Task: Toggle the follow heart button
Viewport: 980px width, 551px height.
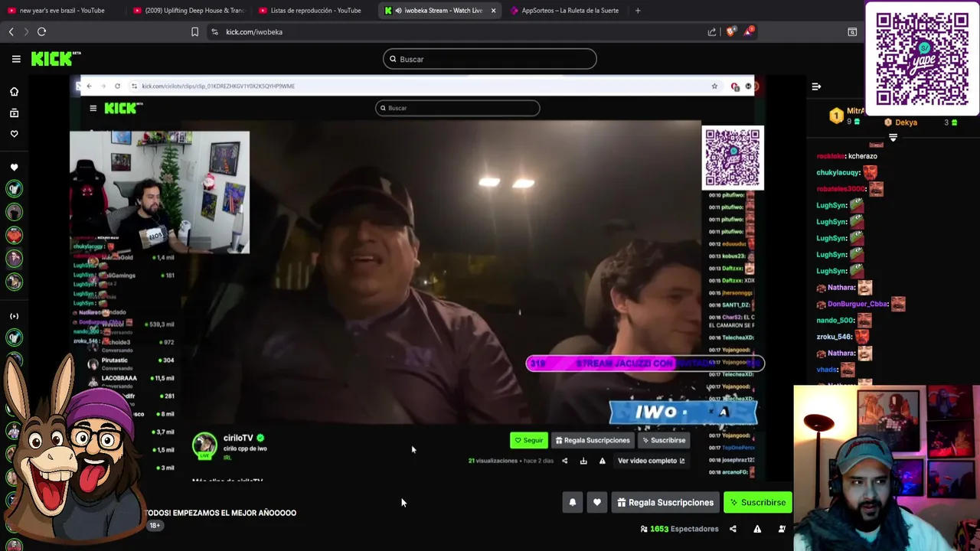Action: pyautogui.click(x=597, y=503)
